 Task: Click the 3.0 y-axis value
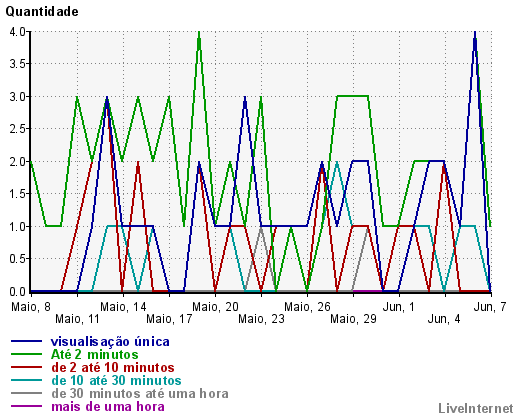pyautogui.click(x=18, y=97)
